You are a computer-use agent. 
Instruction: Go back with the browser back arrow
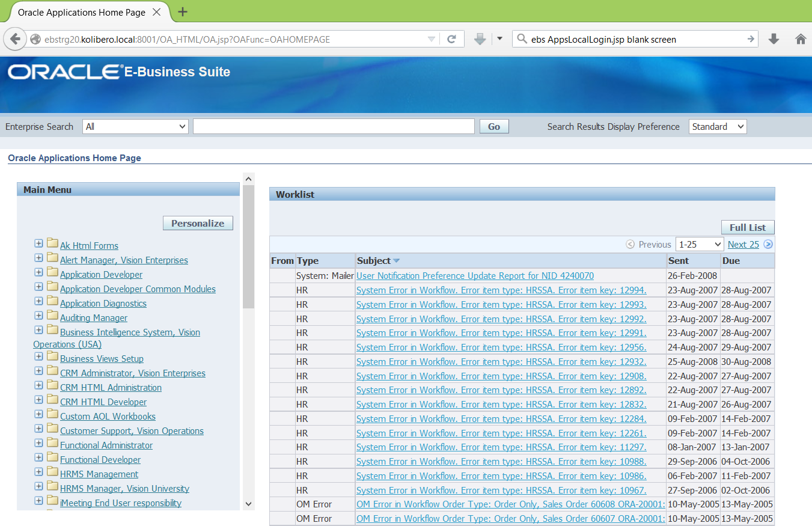pyautogui.click(x=15, y=39)
